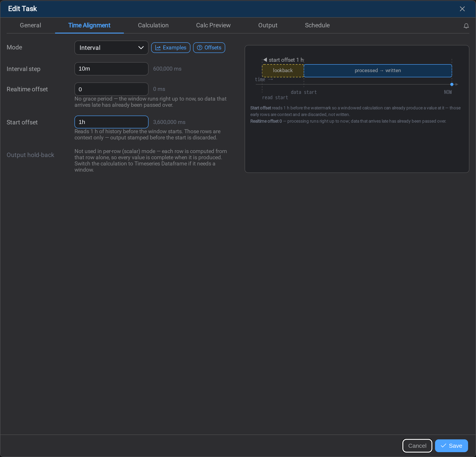The width and height of the screenshot is (476, 457).
Task: Click into the Realtime offset field
Action: tap(111, 89)
